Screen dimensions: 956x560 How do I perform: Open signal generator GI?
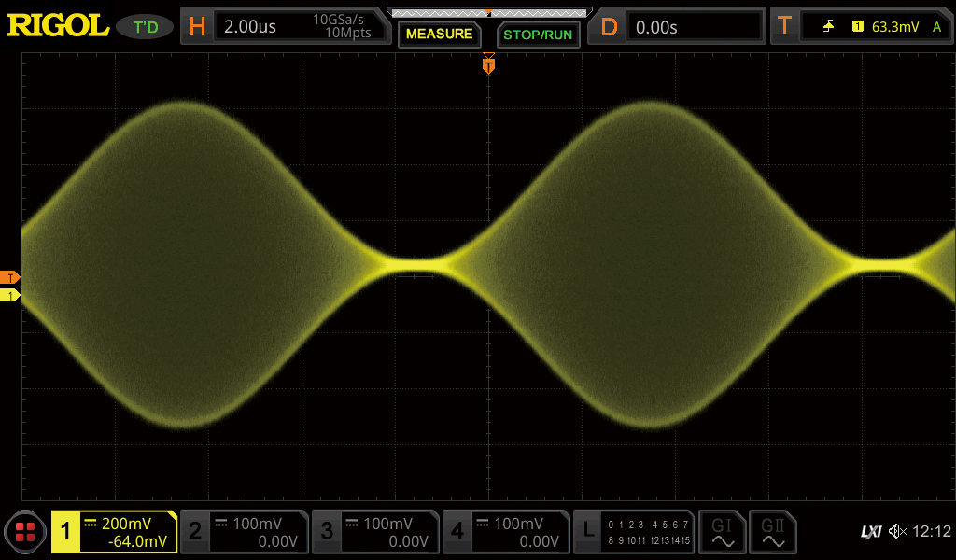pyautogui.click(x=722, y=532)
